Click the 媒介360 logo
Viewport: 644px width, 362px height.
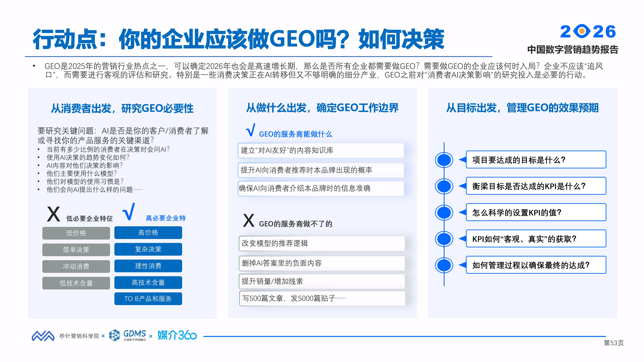(x=177, y=335)
